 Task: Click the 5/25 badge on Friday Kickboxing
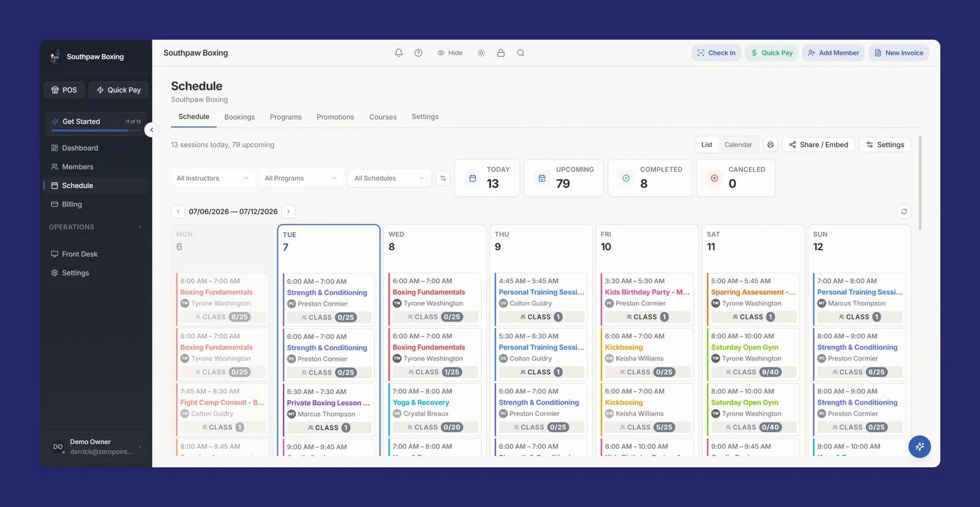click(664, 427)
